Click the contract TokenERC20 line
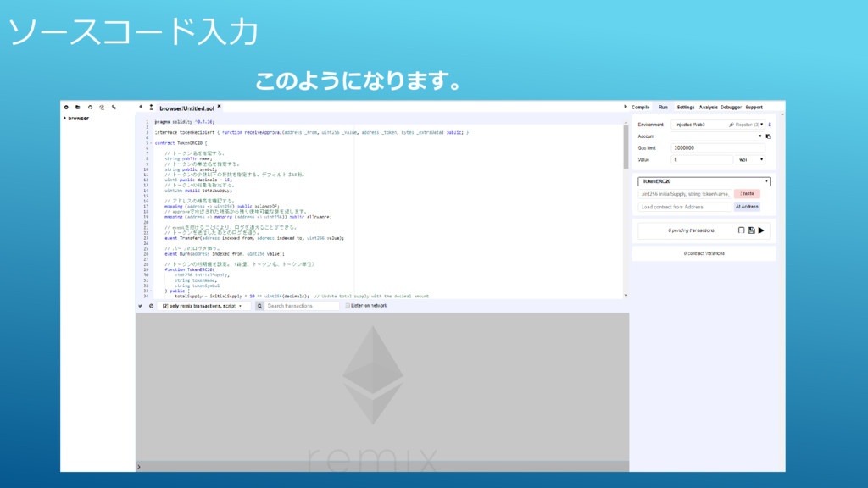This screenshot has width=868, height=488. coord(181,143)
